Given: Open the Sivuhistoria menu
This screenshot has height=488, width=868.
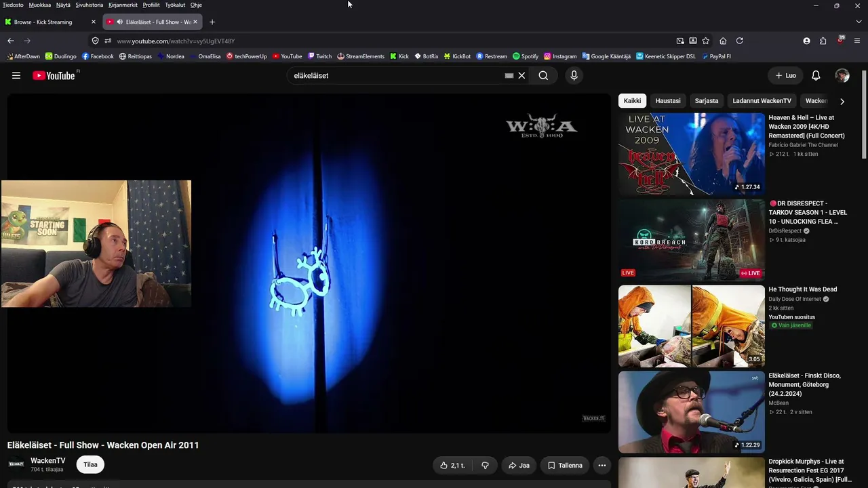Looking at the screenshot, I should [x=90, y=5].
